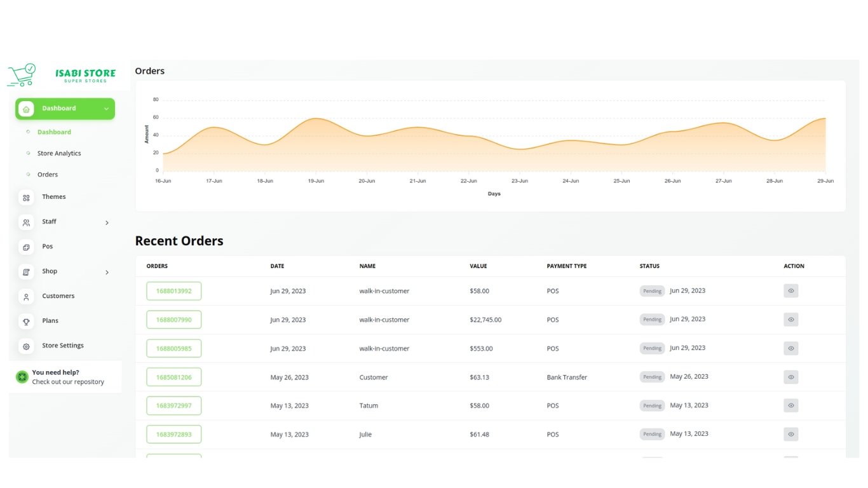The image size is (868, 488).
Task: Click the Shop sidebar icon
Action: [x=26, y=272]
